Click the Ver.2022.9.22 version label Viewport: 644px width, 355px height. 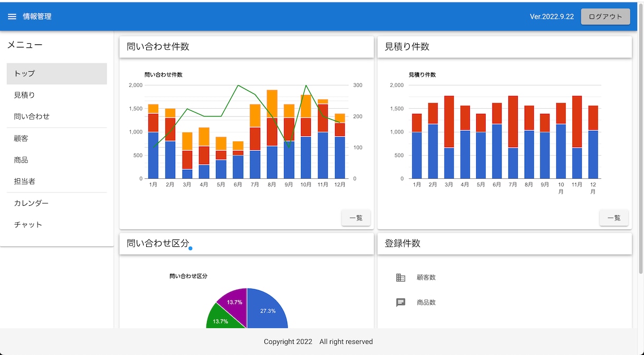click(x=552, y=17)
